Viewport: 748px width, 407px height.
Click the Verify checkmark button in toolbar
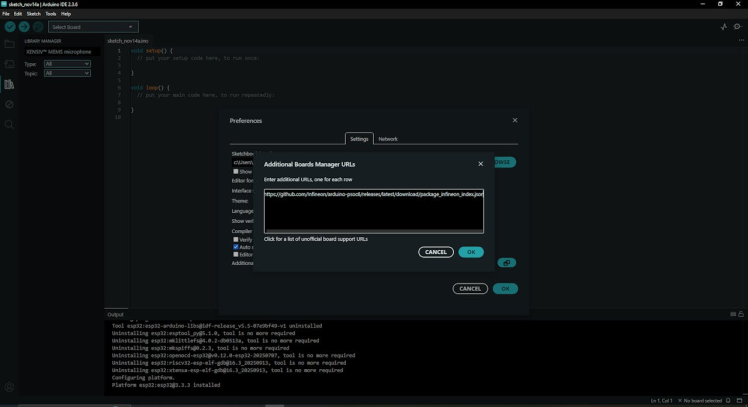click(x=10, y=27)
